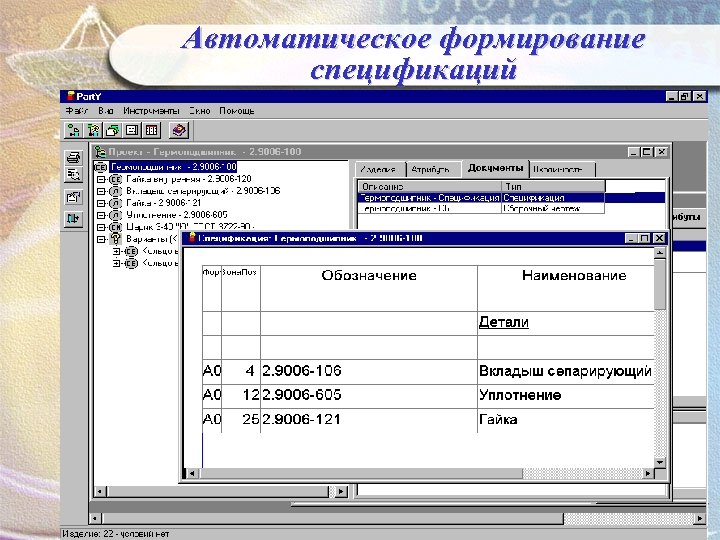The image size is (720, 540).
Task: Click the printer icon in side toolbar
Action: [x=73, y=158]
